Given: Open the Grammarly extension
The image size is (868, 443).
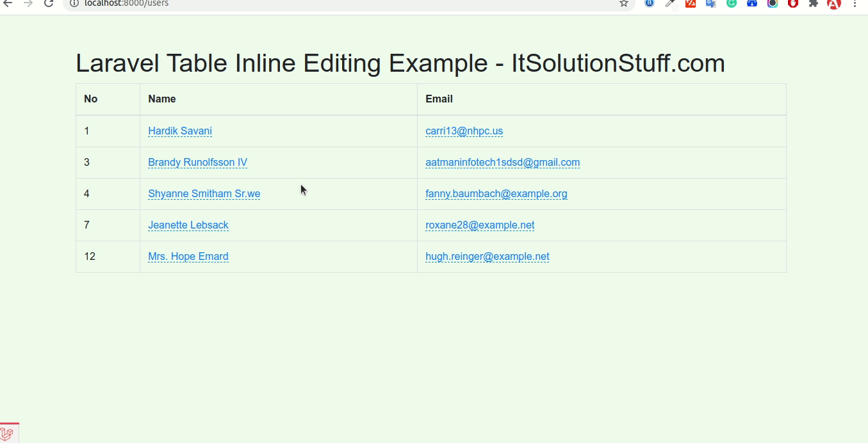Looking at the screenshot, I should pos(732,3).
